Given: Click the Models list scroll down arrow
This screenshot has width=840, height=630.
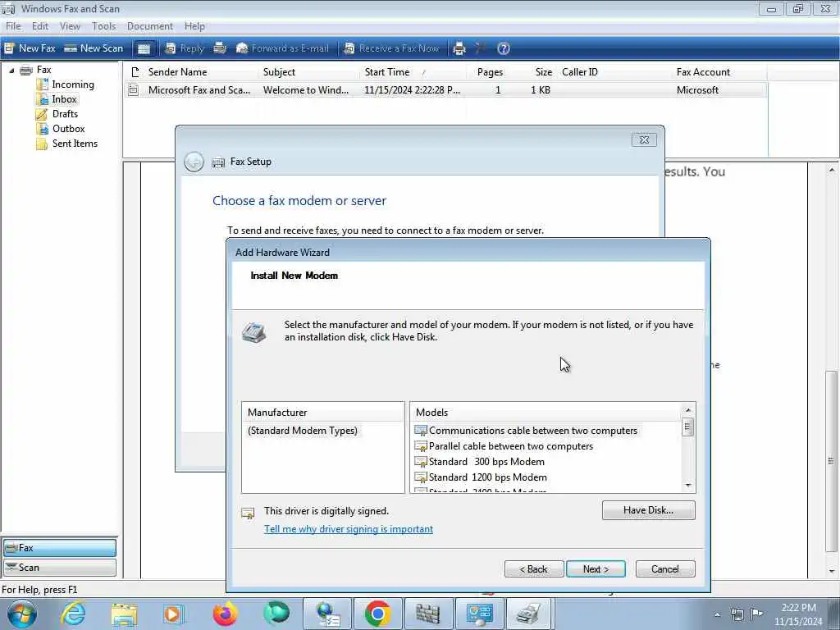Looking at the screenshot, I should click(688, 486).
